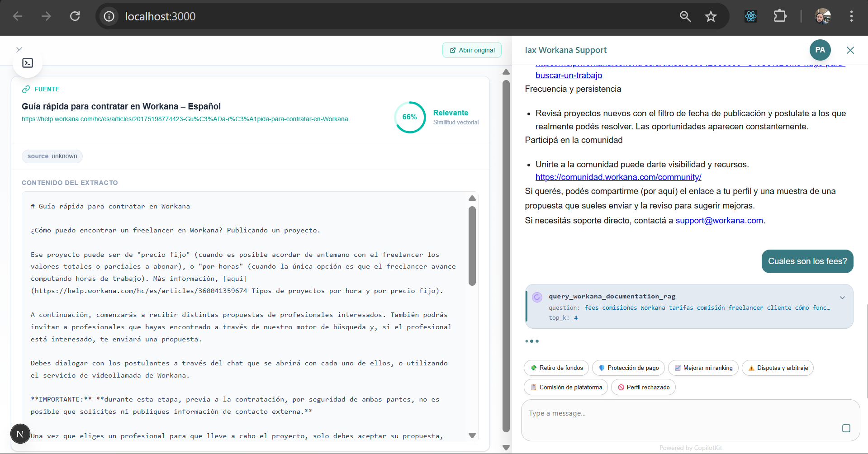Open the Next.js dev tools badge
Viewport: 868px width, 454px height.
[x=20, y=434]
